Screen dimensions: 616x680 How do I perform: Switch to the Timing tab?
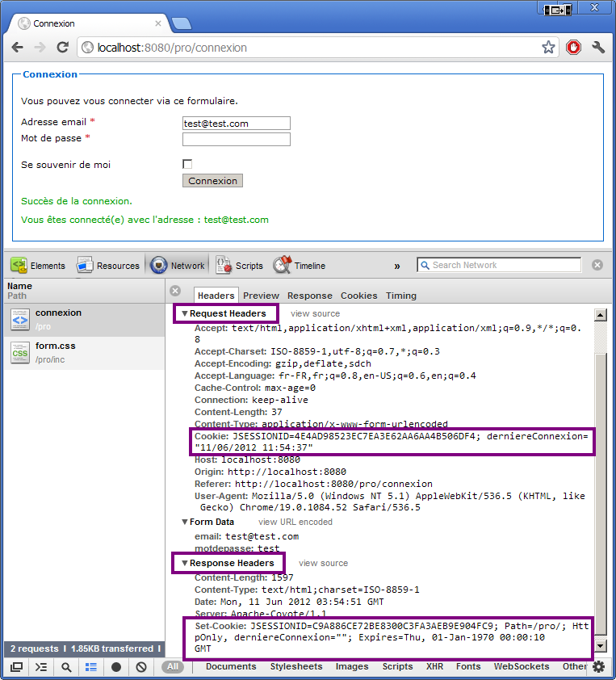[401, 296]
